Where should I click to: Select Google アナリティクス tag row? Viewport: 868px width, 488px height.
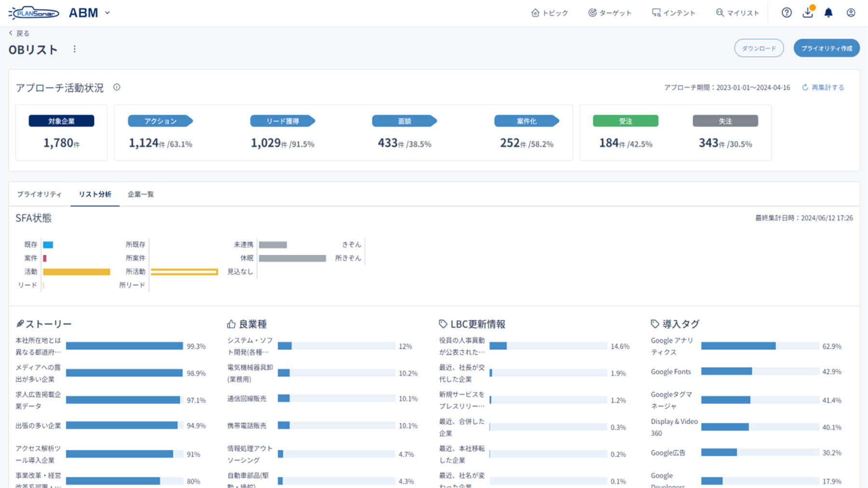click(746, 346)
